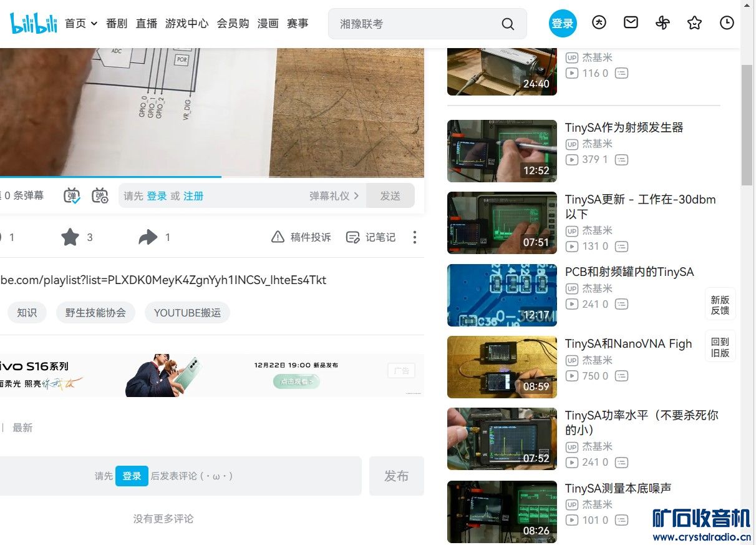
Task: Click the 发布 comment button
Action: point(396,476)
